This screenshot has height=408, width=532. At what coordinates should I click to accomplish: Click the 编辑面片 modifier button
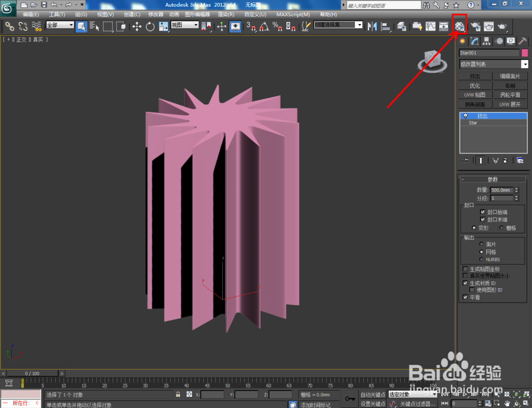pyautogui.click(x=510, y=76)
